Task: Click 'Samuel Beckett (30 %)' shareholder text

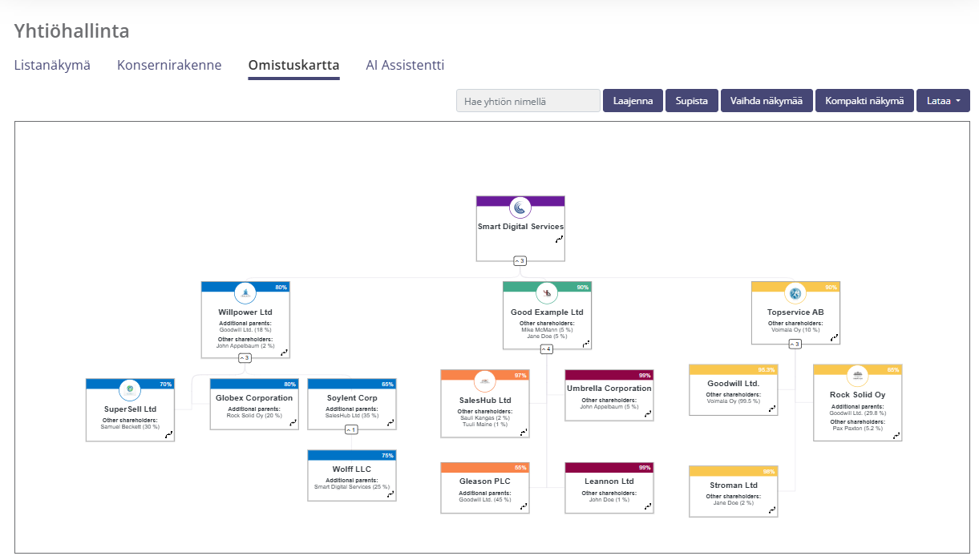Action: pos(130,426)
